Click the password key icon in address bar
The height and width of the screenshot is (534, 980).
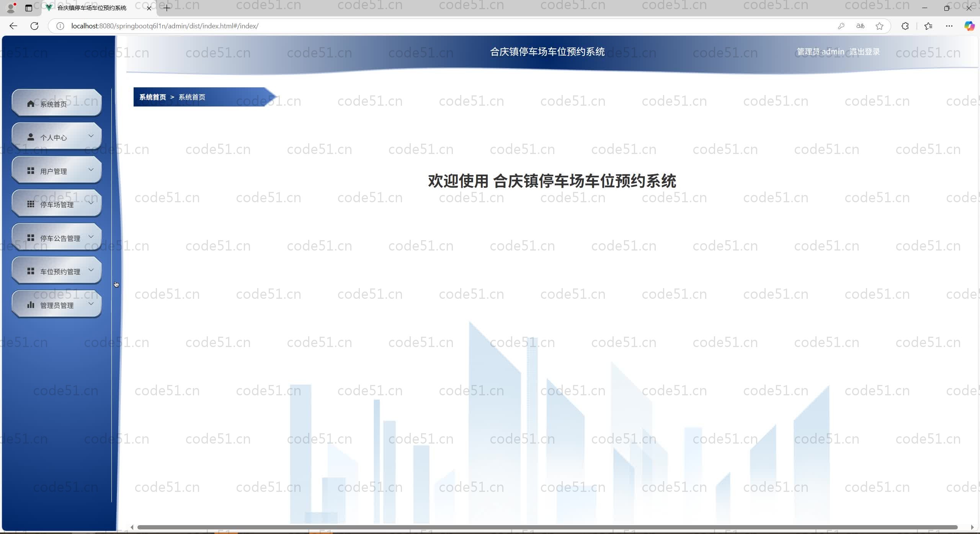(841, 26)
